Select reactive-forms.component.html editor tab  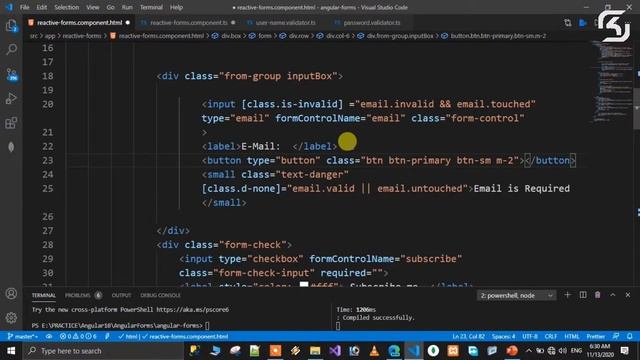pos(80,23)
